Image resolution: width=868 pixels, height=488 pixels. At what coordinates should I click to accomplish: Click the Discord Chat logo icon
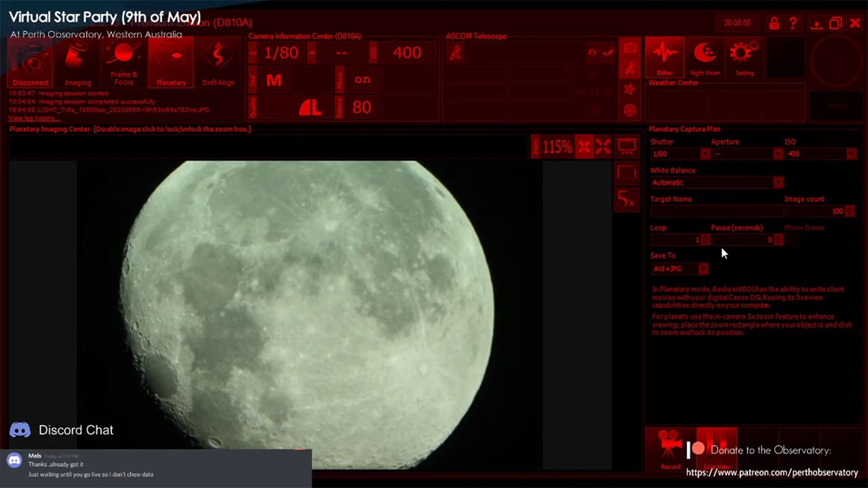(x=20, y=430)
